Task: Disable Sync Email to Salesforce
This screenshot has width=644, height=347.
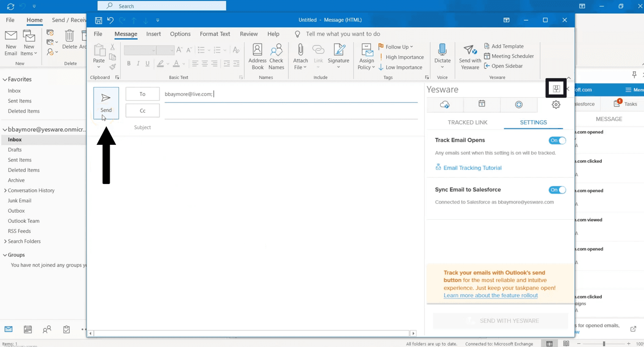Action: 557,190
